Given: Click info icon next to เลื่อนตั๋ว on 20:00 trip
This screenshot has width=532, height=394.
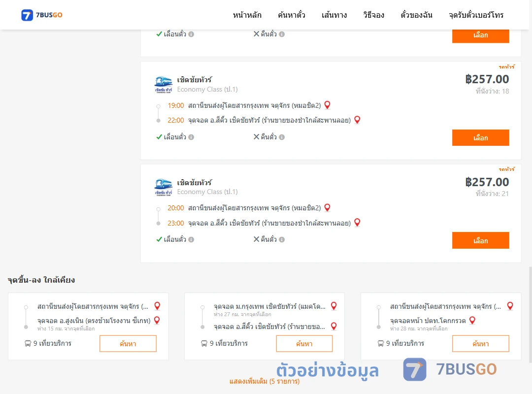Looking at the screenshot, I should pos(191,239).
